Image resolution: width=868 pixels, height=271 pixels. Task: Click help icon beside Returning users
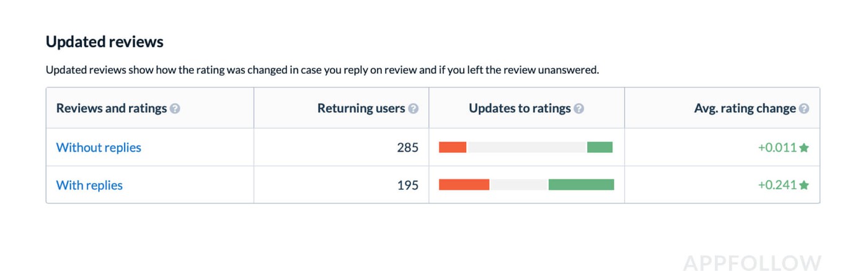(x=414, y=109)
